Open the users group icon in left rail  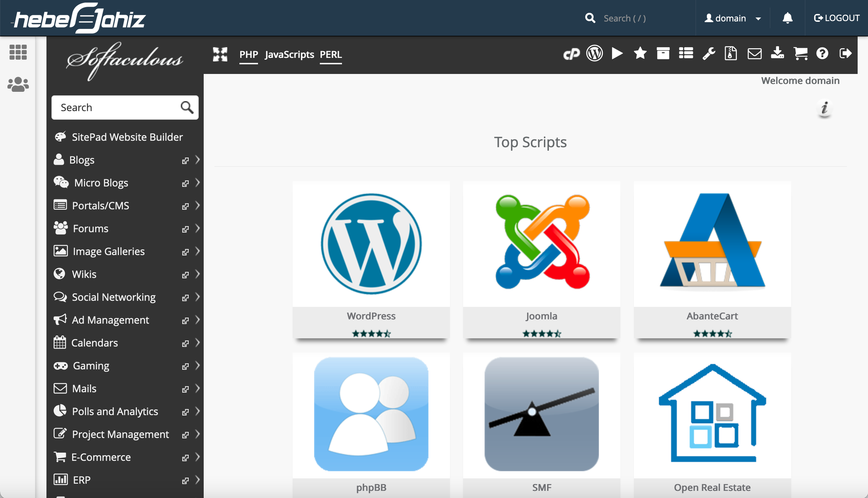point(18,84)
